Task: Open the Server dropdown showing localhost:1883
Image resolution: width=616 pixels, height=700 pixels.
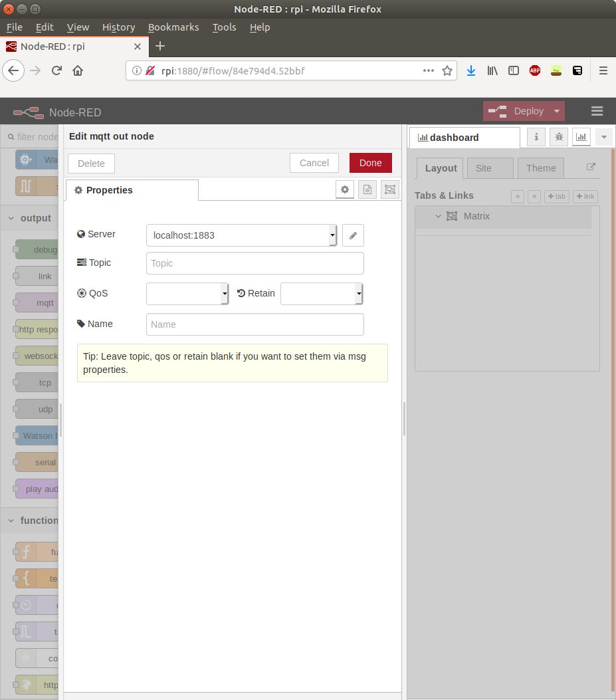Action: click(241, 235)
